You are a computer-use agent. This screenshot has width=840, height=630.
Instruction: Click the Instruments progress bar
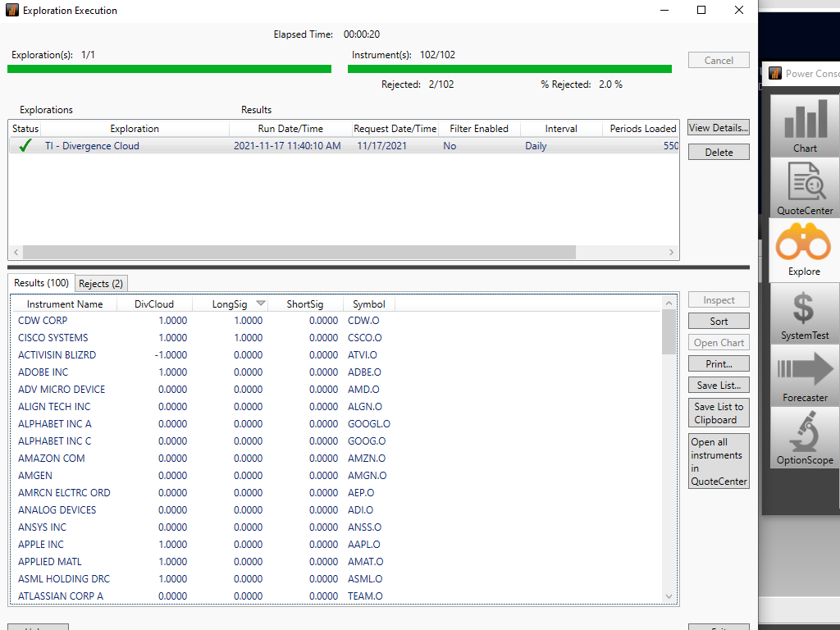[x=509, y=69]
